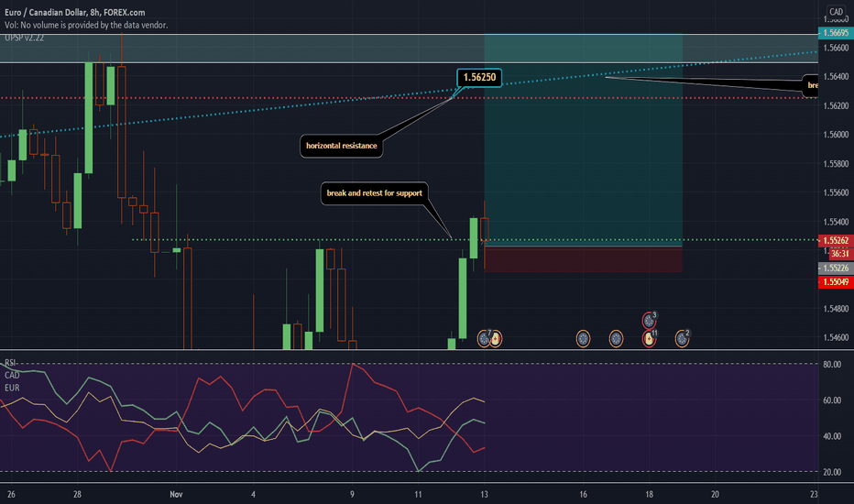Click the CAD line label in RSI pane
The image size is (854, 504).
12,375
